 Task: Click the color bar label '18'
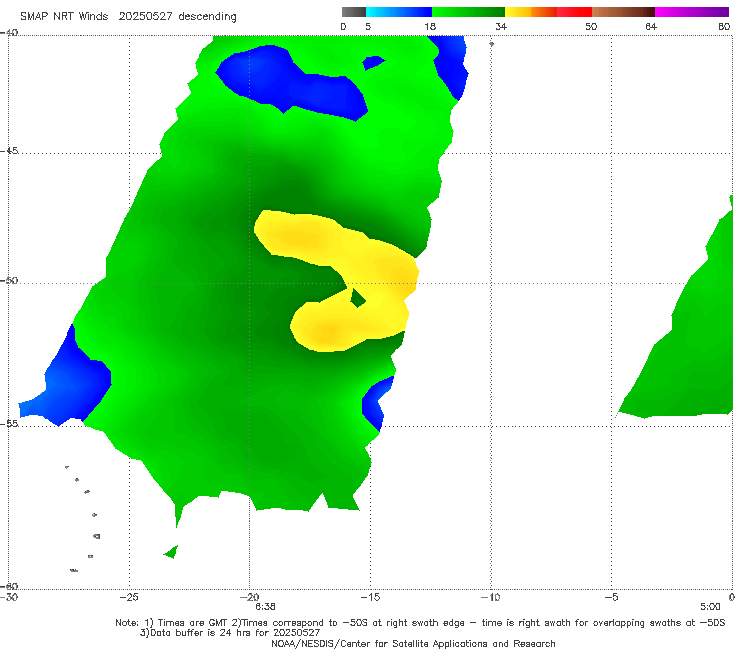pos(430,26)
